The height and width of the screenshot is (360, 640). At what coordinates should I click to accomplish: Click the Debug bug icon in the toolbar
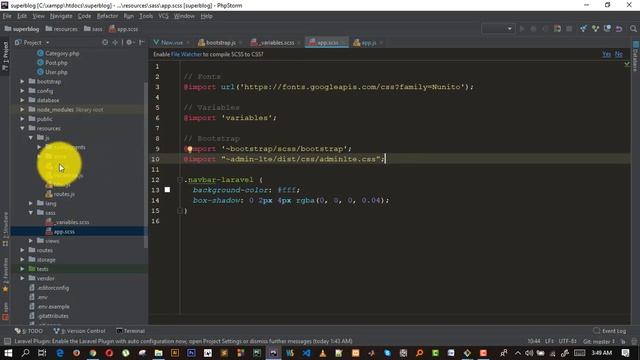coord(533,29)
